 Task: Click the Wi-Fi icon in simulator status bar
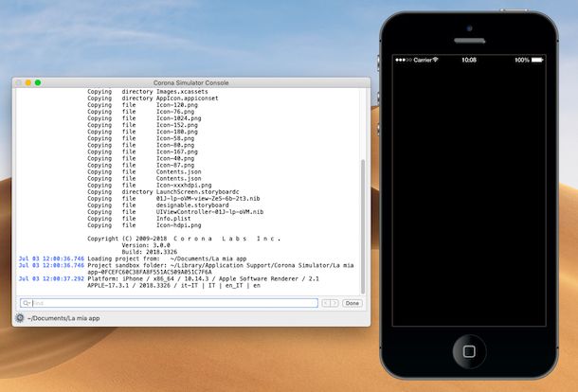tap(435, 60)
